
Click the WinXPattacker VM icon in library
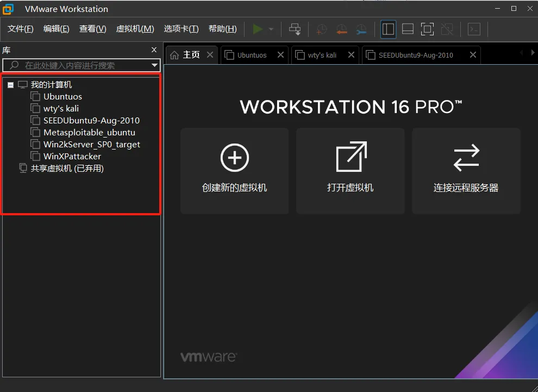35,157
